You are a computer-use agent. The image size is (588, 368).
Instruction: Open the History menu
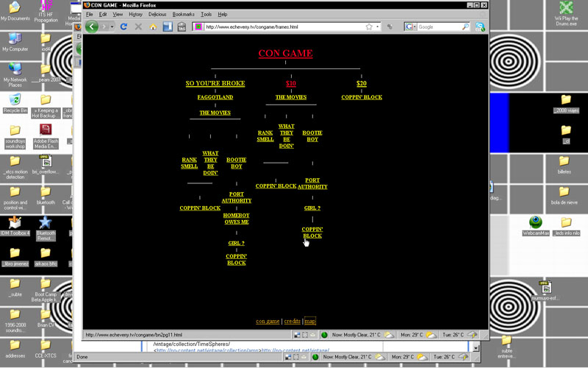pyautogui.click(x=136, y=14)
